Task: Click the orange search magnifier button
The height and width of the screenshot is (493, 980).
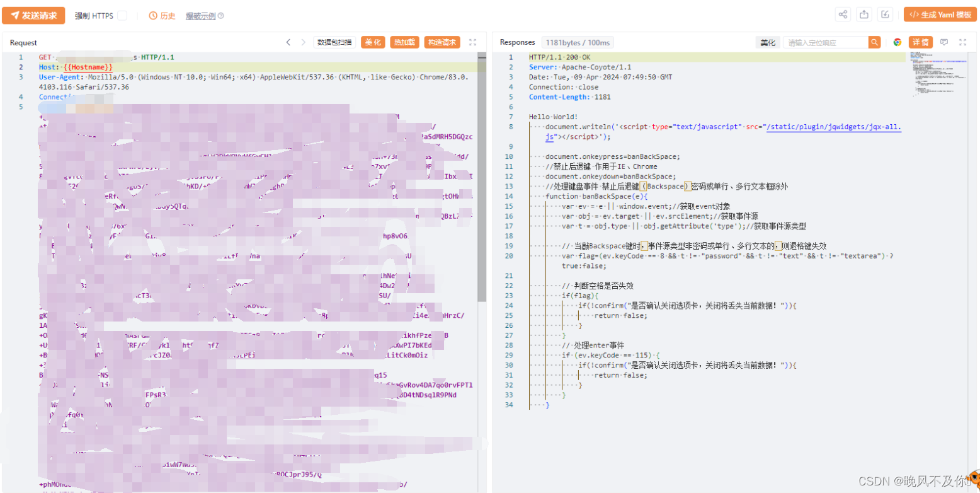Action: pos(874,42)
